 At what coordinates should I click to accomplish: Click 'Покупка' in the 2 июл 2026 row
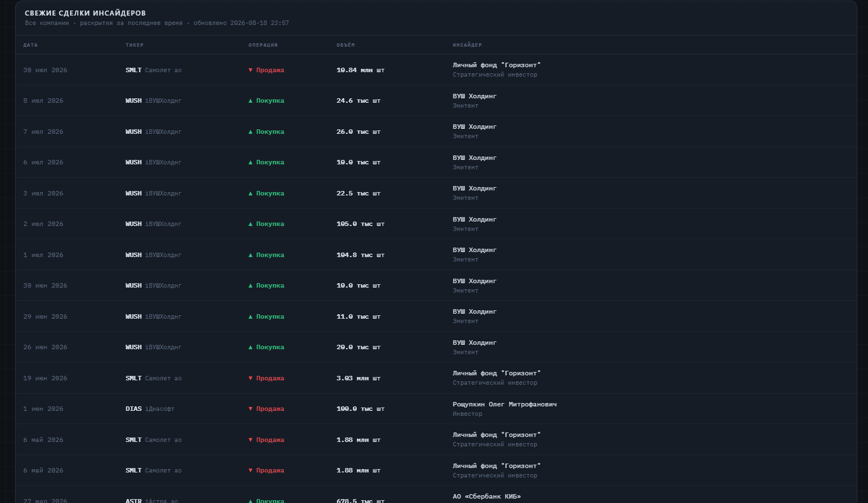pos(266,224)
